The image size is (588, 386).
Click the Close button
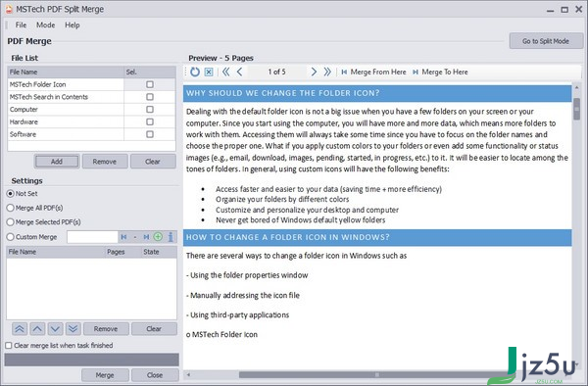tap(155, 375)
